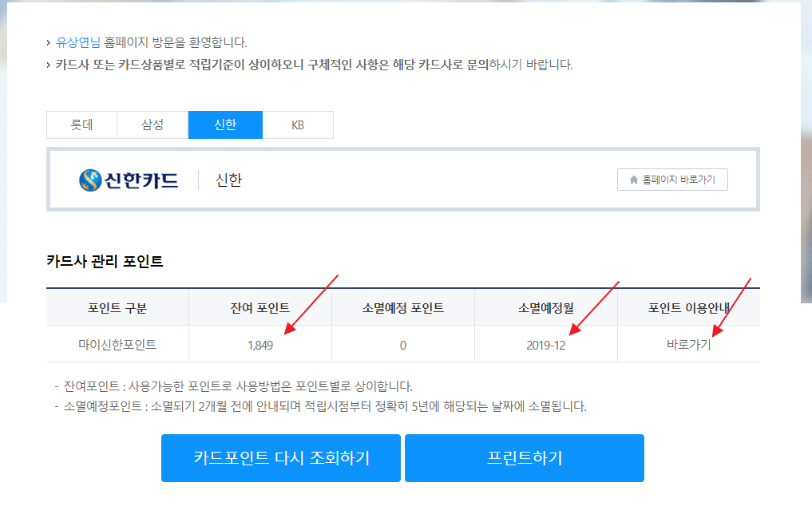Click the home icon in 홈페이지 바로가기
The width and height of the screenshot is (812, 518).
tap(633, 180)
